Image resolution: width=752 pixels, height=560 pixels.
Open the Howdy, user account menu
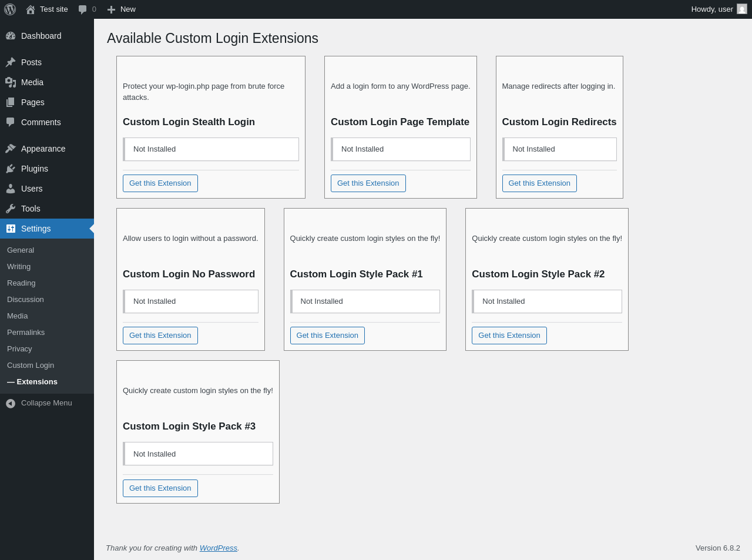(719, 9)
